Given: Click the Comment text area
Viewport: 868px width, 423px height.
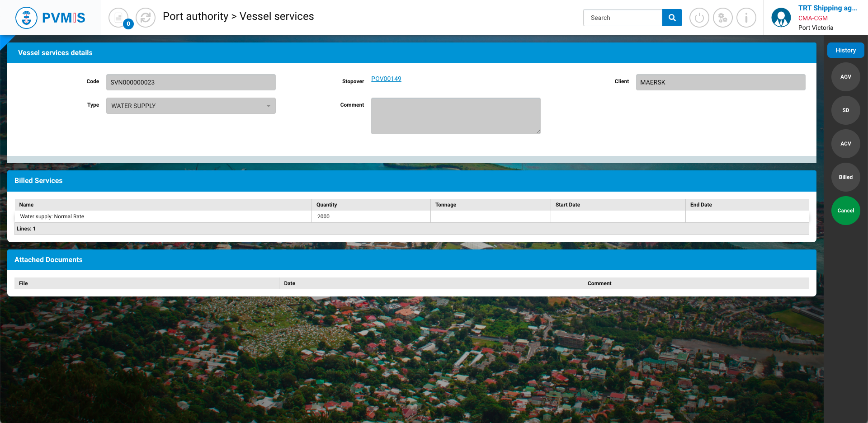Looking at the screenshot, I should (x=455, y=116).
